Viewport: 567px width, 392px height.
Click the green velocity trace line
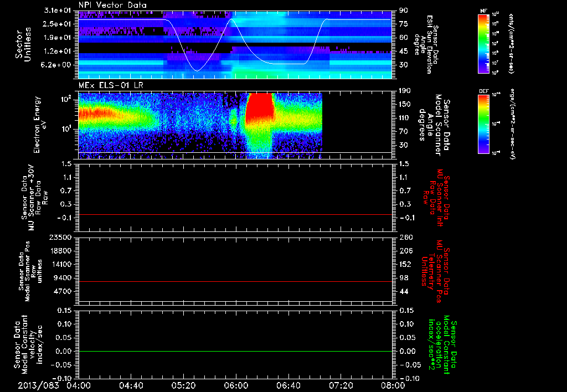(x=235, y=351)
